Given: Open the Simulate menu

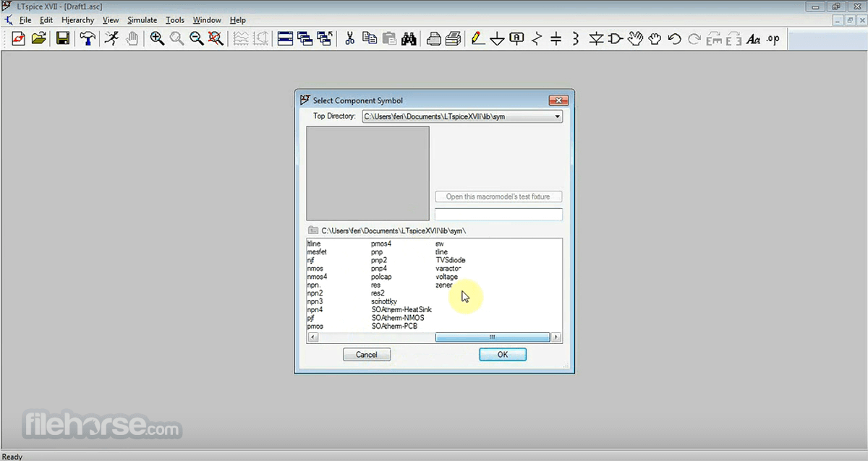Looking at the screenshot, I should [x=142, y=20].
